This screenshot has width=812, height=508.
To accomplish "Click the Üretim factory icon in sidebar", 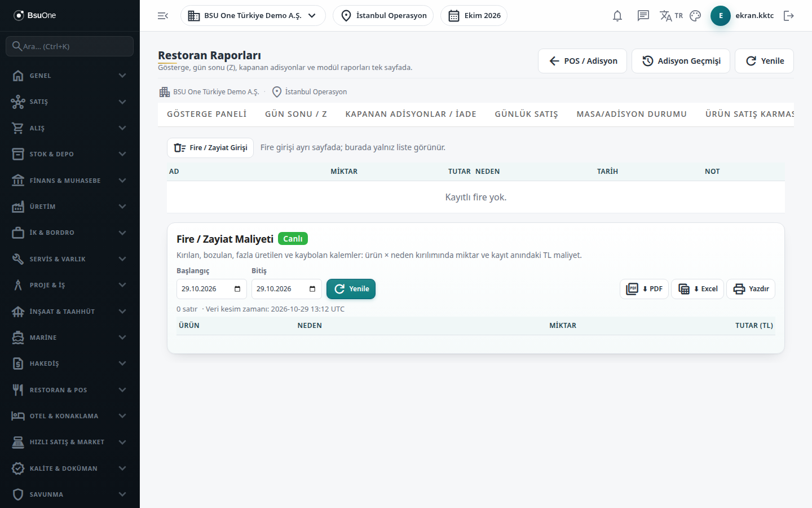I will 18,207.
